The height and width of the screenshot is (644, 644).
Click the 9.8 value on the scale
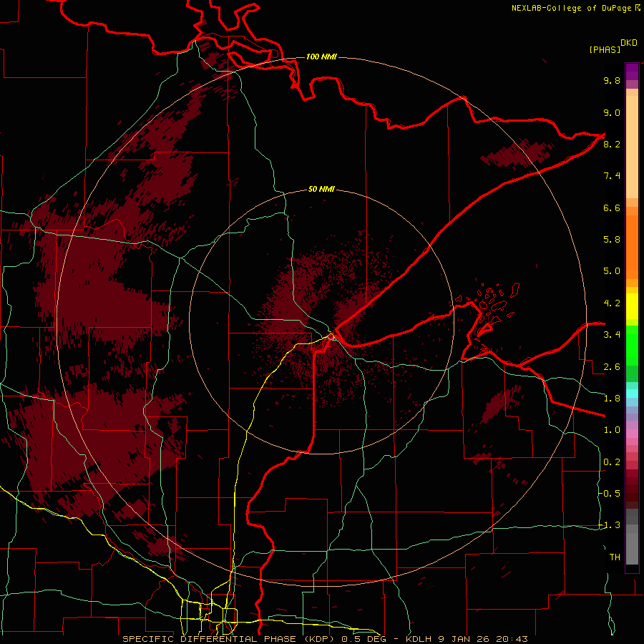[x=612, y=80]
